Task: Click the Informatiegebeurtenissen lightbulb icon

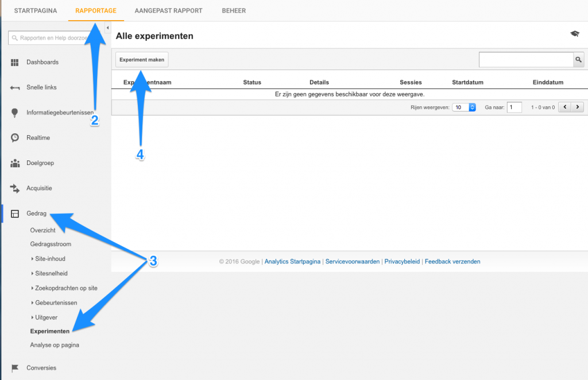Action: coord(15,113)
